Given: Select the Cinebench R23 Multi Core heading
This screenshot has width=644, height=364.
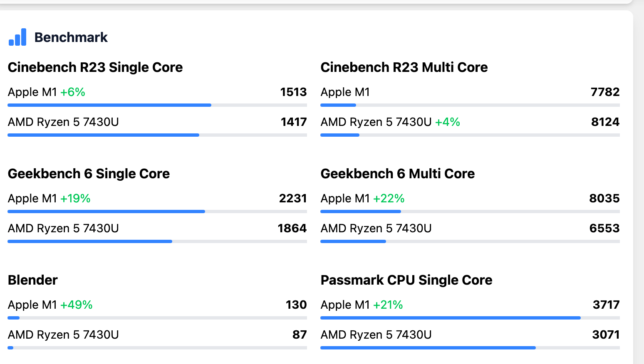Looking at the screenshot, I should pos(404,67).
